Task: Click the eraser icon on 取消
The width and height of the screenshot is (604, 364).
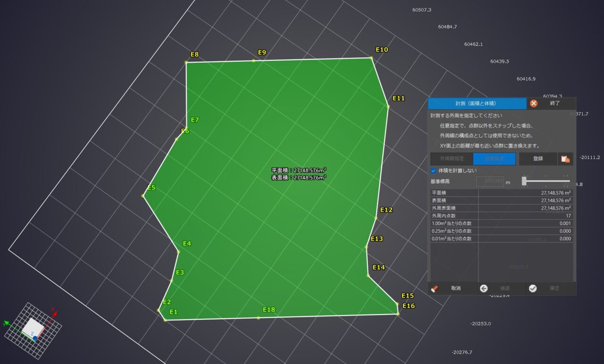Action: pyautogui.click(x=435, y=289)
